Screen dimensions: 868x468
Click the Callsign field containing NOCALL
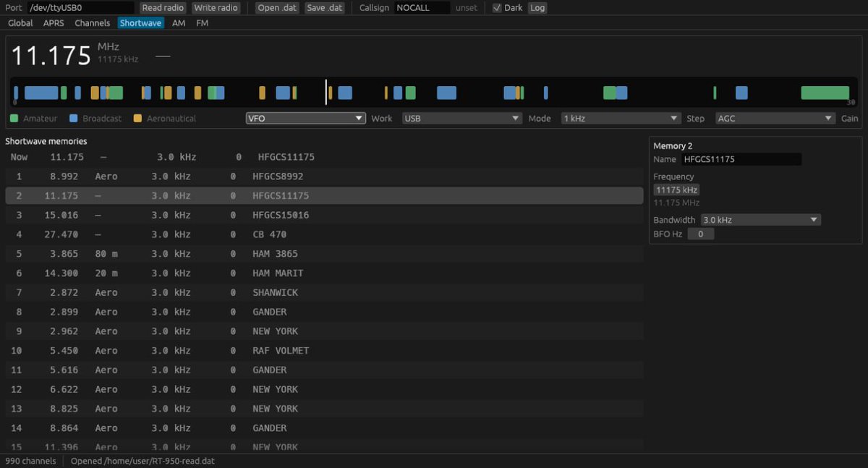[x=422, y=8]
